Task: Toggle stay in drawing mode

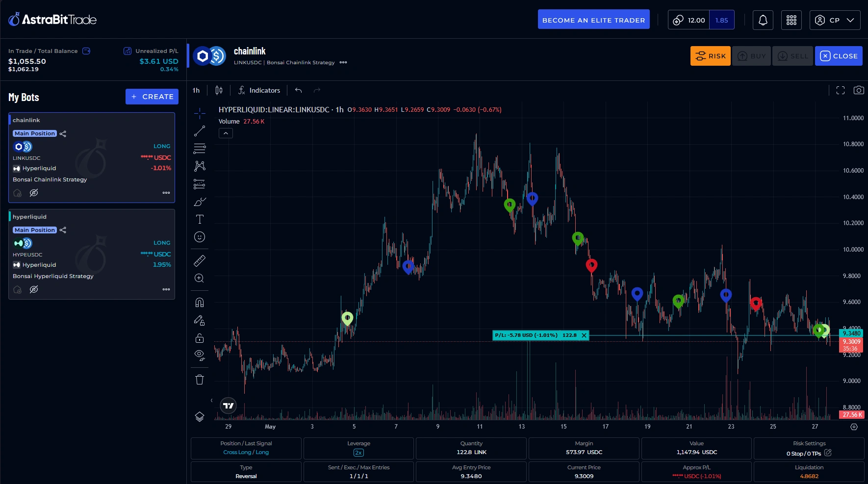Action: coord(200,320)
